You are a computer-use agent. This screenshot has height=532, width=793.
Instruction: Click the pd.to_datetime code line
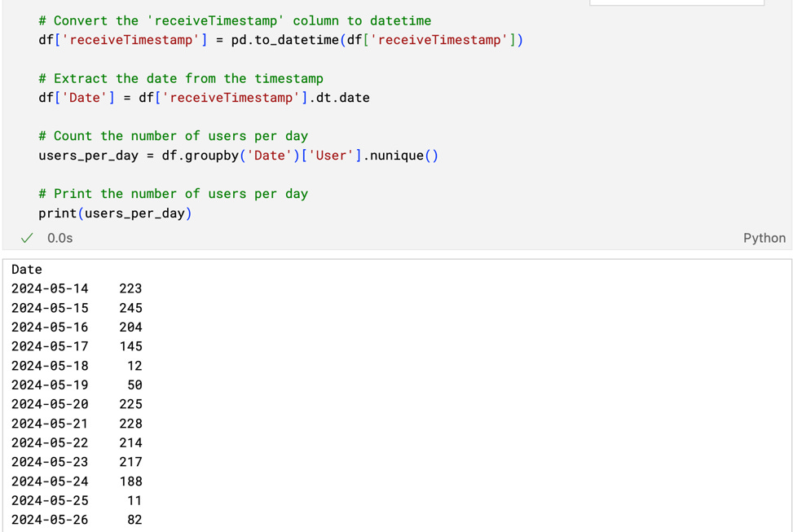[x=280, y=40]
